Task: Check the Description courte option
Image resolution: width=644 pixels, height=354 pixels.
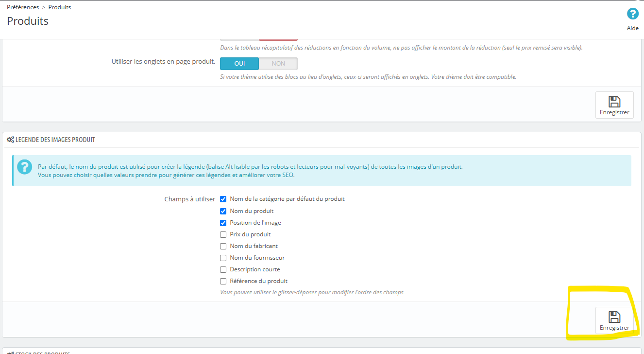Action: [x=223, y=269]
